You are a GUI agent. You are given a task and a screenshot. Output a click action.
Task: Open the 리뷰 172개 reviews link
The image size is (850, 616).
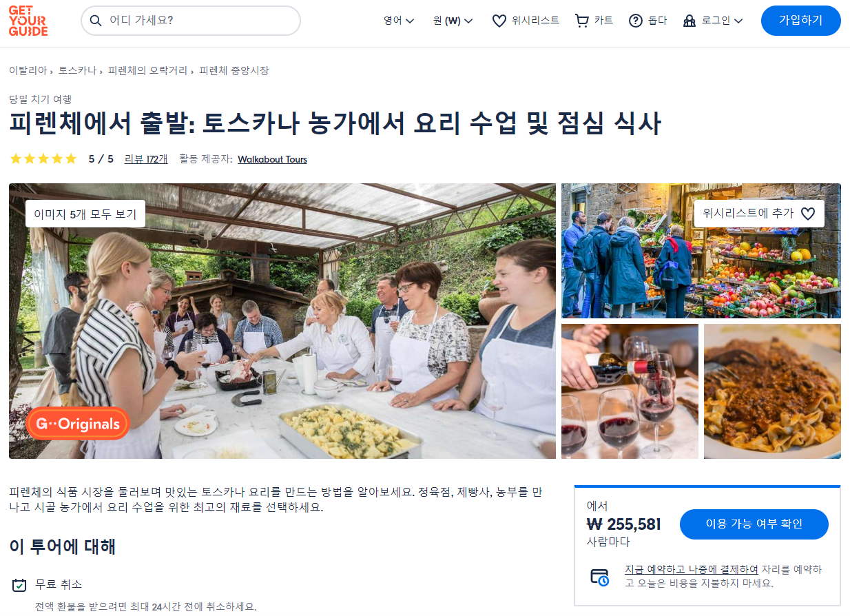point(145,159)
